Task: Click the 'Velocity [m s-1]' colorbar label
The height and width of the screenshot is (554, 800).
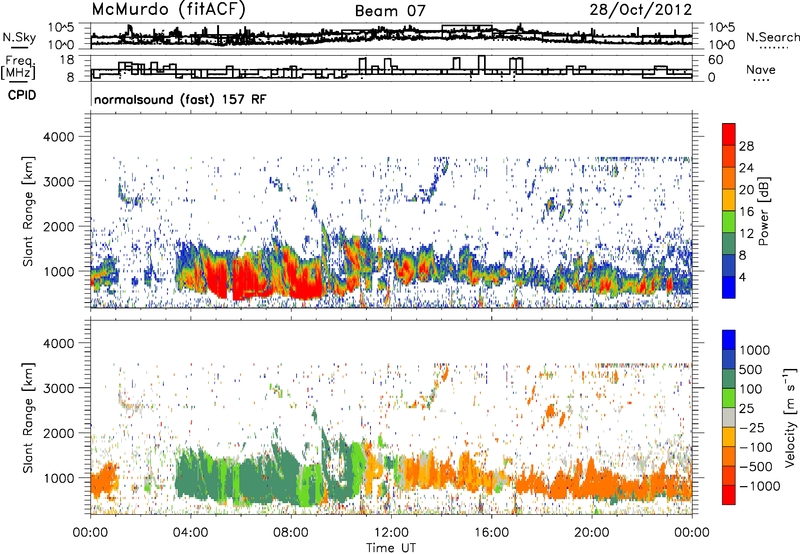Action: coord(790,417)
